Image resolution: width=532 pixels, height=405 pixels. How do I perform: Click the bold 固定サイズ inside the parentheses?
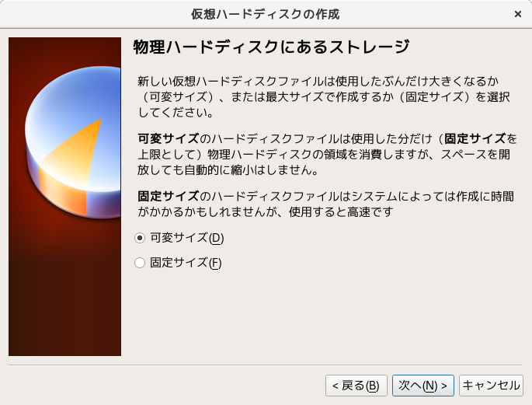click(x=475, y=138)
